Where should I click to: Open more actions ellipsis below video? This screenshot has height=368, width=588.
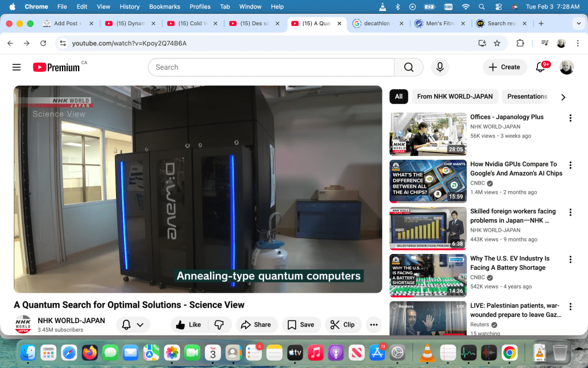pyautogui.click(x=374, y=325)
